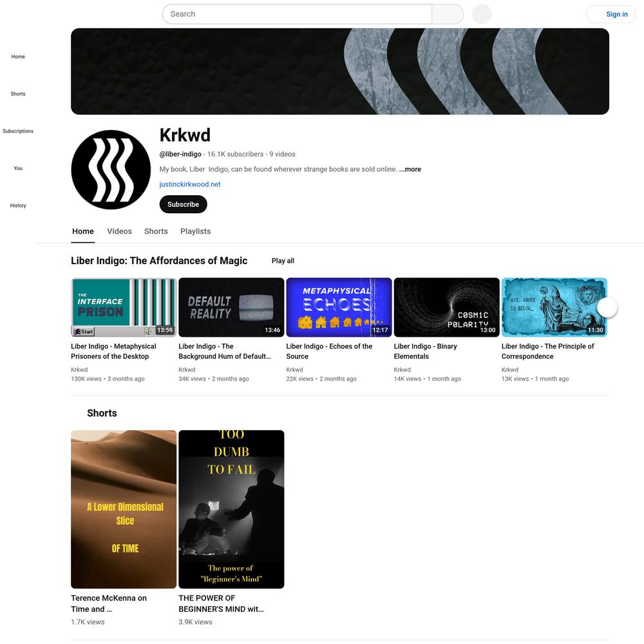Open the Too Dumb To Fail short
The width and height of the screenshot is (644, 644).
231,509
